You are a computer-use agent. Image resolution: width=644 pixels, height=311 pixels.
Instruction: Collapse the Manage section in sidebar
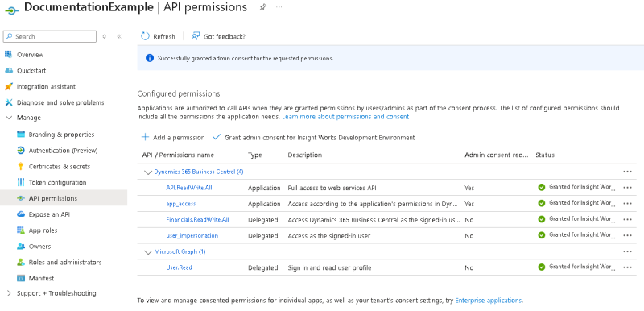tap(9, 118)
